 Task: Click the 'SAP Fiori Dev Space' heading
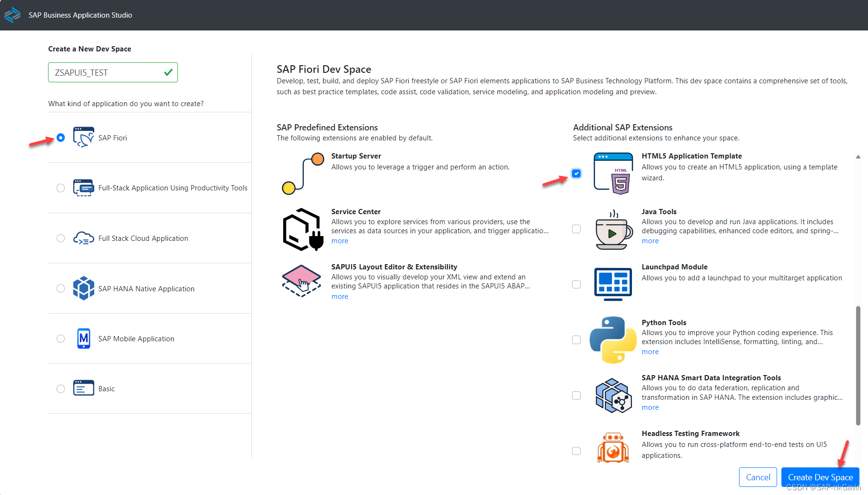pos(324,69)
